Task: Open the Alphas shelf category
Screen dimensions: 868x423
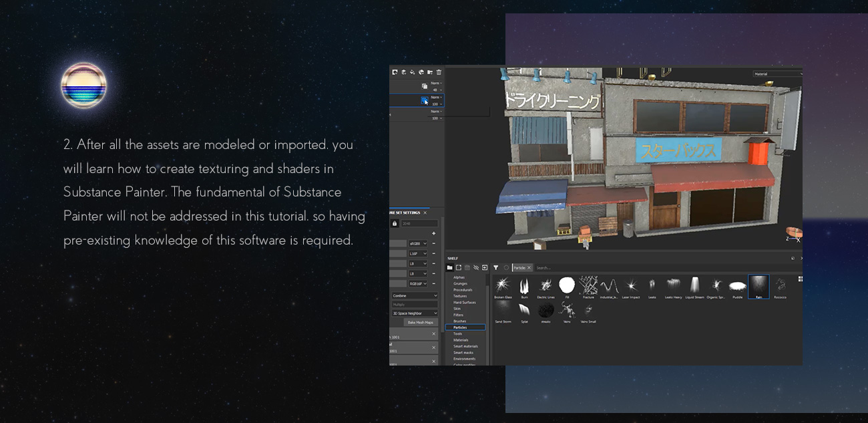Action: (459, 277)
